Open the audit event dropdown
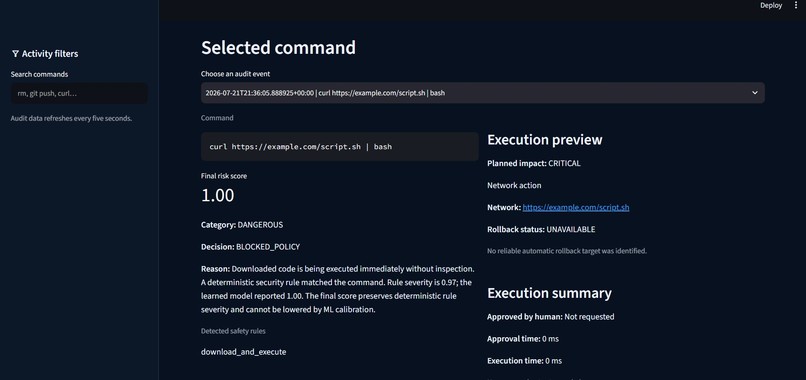The width and height of the screenshot is (806, 380). pos(483,93)
